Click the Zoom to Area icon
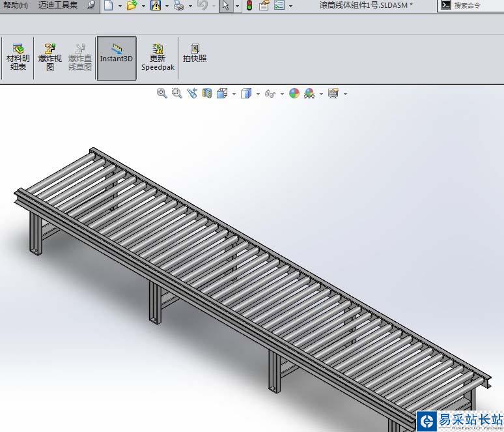Viewport: 504px width, 432px height. point(176,93)
